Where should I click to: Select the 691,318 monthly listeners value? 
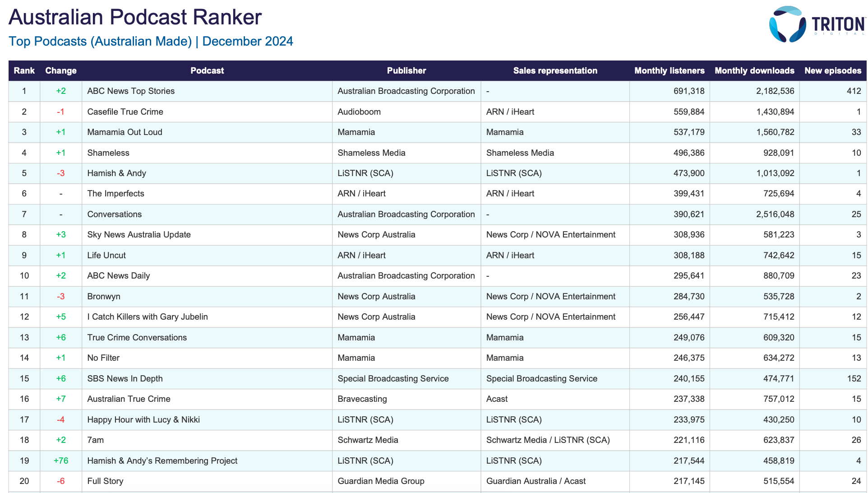pos(689,91)
